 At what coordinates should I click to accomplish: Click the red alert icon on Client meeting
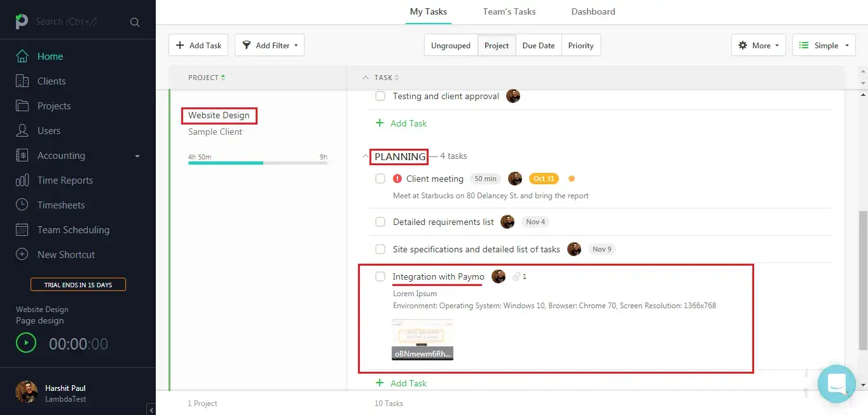[397, 179]
